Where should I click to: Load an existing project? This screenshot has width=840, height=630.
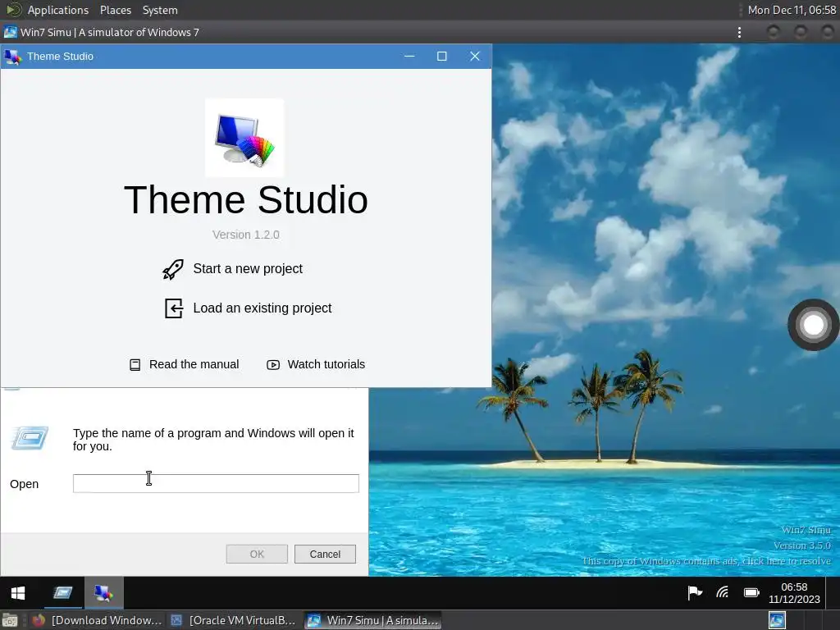click(248, 308)
